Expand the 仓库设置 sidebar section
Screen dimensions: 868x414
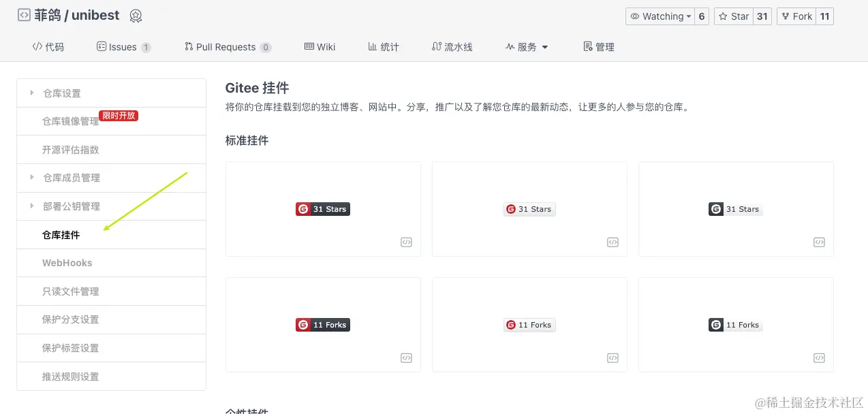pyautogui.click(x=111, y=93)
